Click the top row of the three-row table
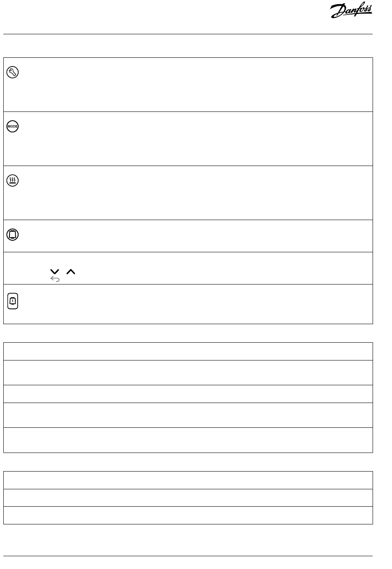The image size is (392, 569). tap(188, 480)
